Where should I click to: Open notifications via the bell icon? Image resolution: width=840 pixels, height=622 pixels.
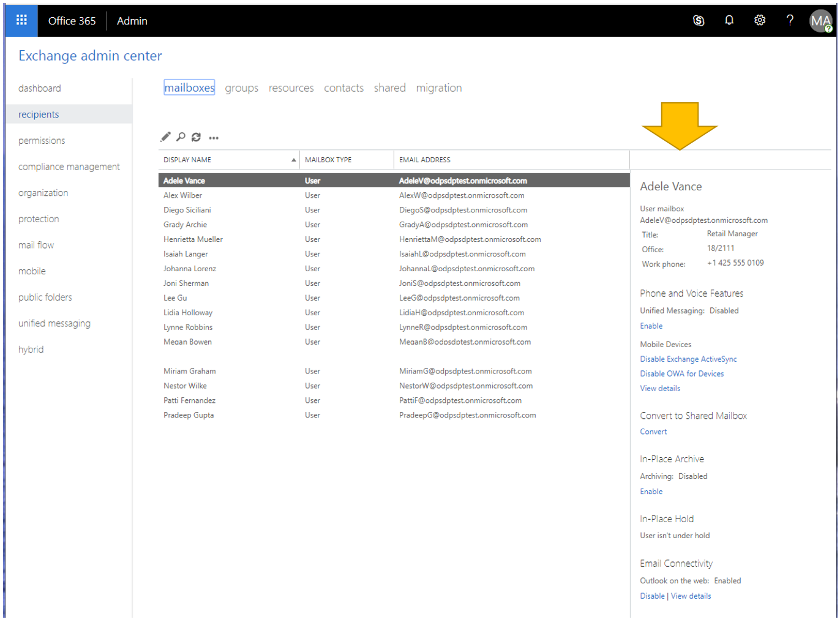pyautogui.click(x=729, y=20)
